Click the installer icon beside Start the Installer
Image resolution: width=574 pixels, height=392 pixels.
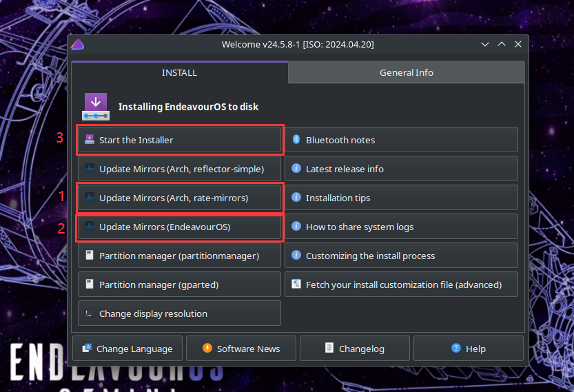pos(90,139)
